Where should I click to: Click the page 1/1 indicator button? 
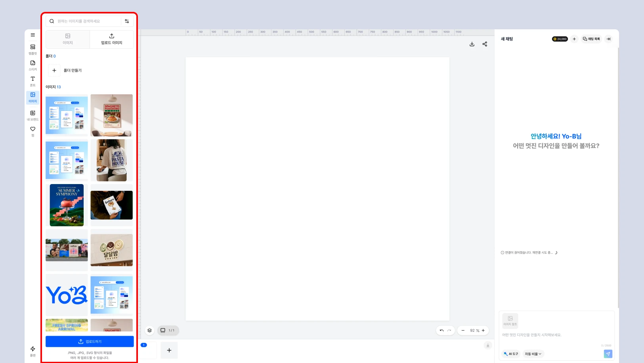(x=168, y=330)
